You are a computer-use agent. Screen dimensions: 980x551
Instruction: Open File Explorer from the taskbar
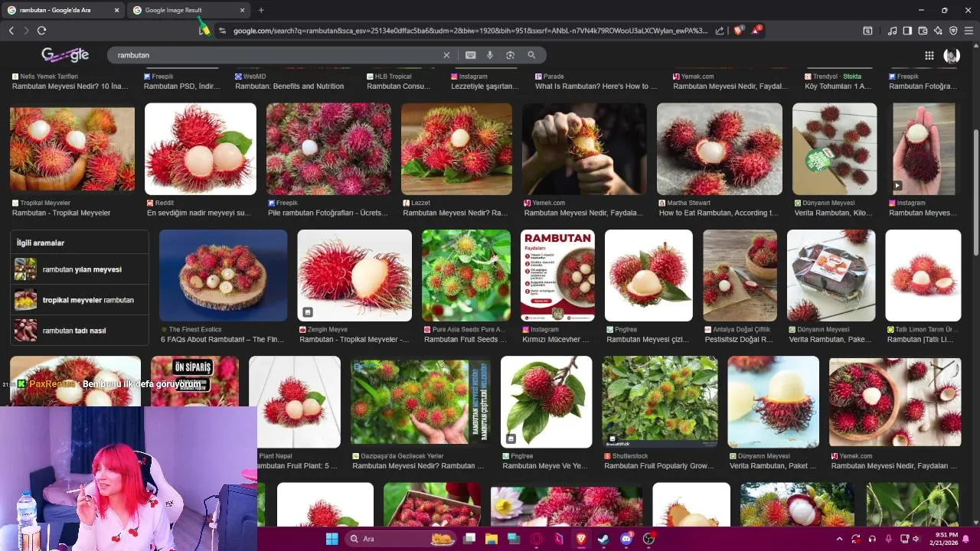click(492, 539)
